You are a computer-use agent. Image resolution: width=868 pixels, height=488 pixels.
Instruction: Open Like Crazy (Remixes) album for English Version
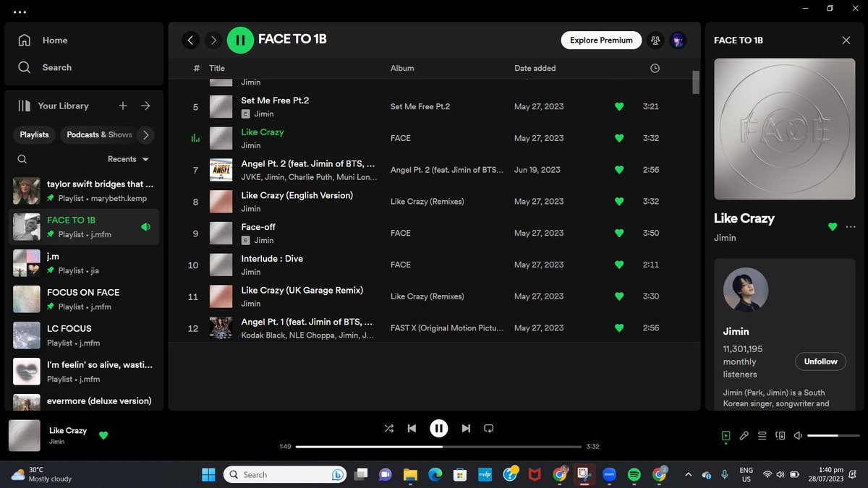(x=427, y=201)
